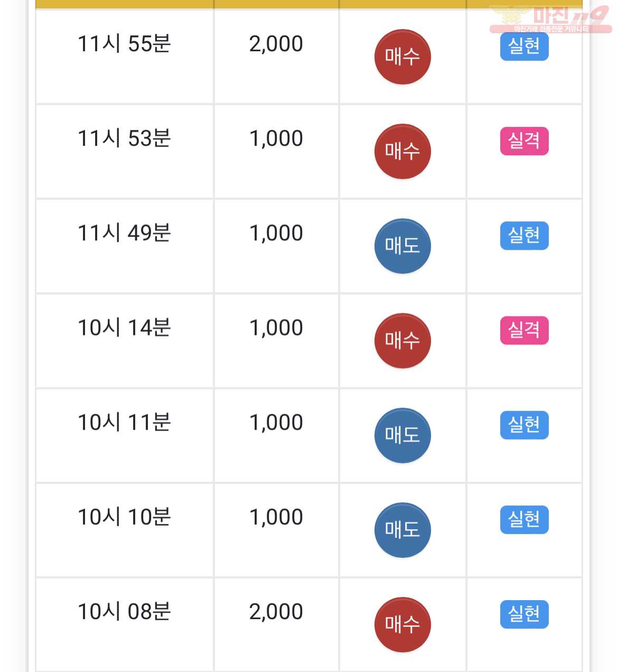This screenshot has width=618, height=672.
Task: Click the yellow table header bar
Action: tap(309, 4)
